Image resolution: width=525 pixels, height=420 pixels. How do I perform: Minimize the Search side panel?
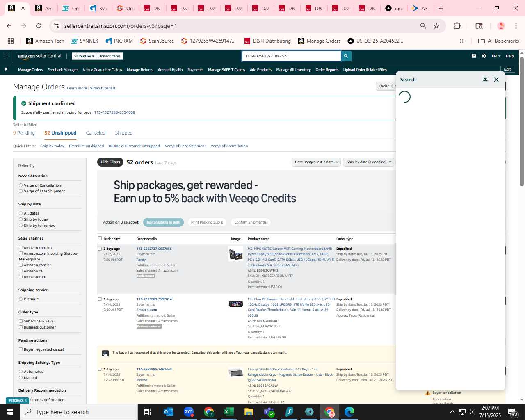[485, 80]
